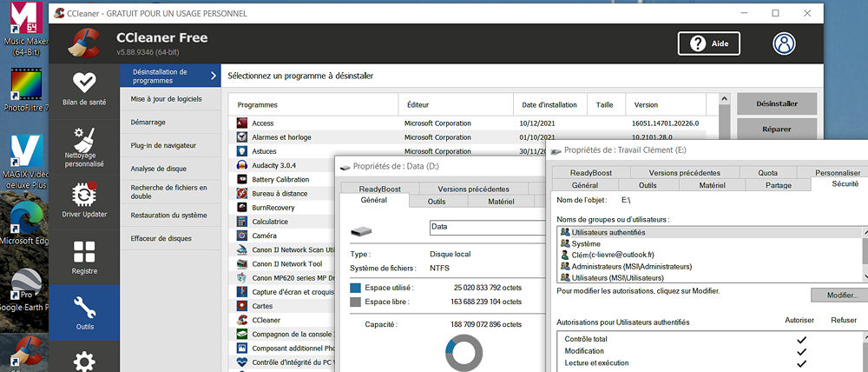Open Google Earth Pro desktop shortcut
Image resolution: width=868 pixels, height=372 pixels.
24,289
